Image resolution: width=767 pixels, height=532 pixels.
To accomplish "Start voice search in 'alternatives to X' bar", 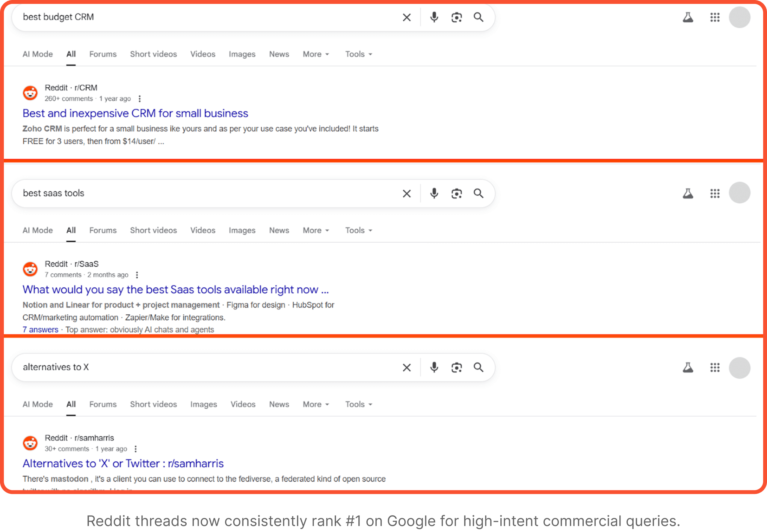I will (x=434, y=367).
